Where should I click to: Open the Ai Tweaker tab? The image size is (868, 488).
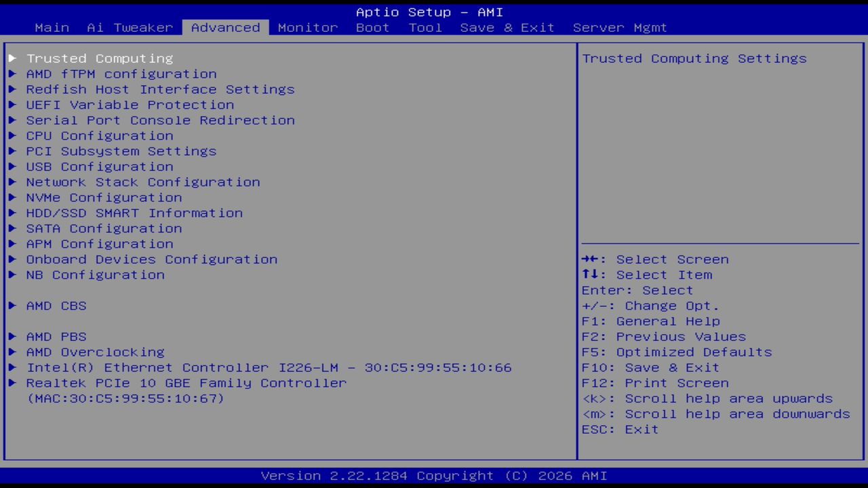pyautogui.click(x=130, y=28)
